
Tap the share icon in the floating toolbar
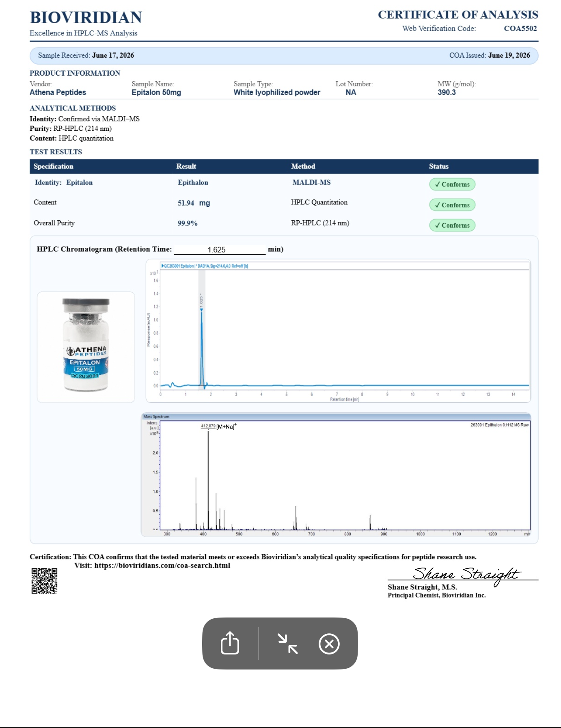(230, 643)
